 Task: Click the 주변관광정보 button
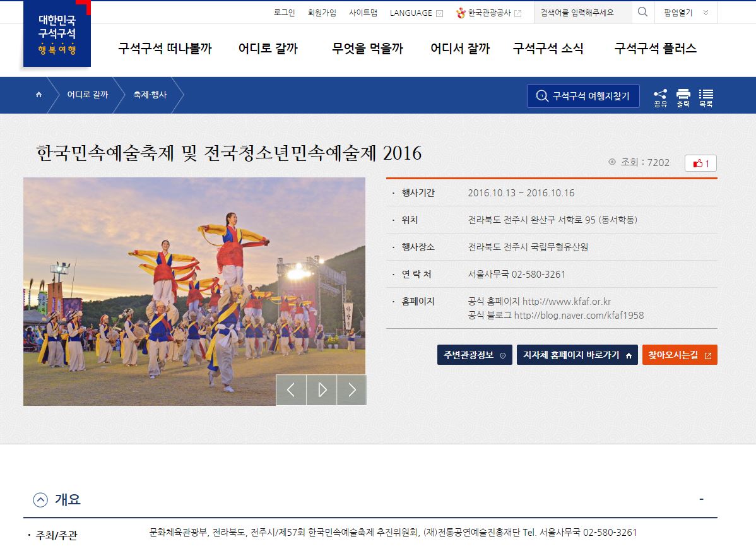tap(475, 355)
